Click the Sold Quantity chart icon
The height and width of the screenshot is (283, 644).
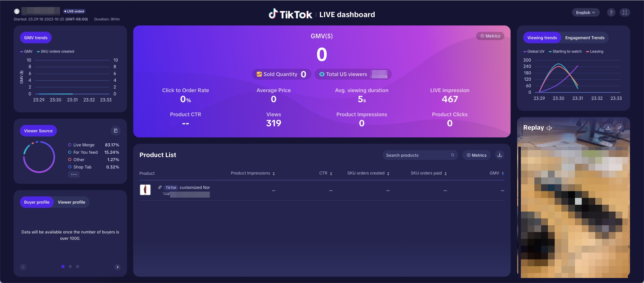coord(259,74)
